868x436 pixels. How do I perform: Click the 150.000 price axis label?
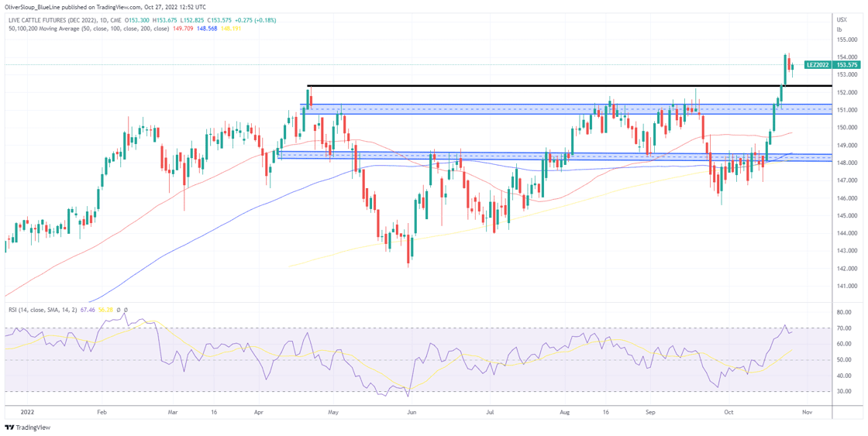tap(847, 128)
